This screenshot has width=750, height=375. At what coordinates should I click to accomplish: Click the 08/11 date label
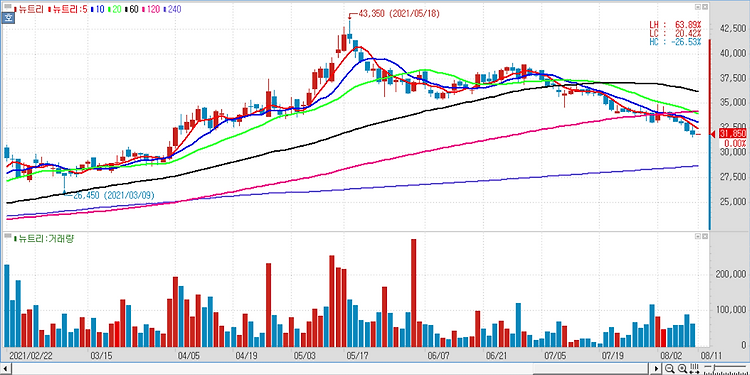711,355
